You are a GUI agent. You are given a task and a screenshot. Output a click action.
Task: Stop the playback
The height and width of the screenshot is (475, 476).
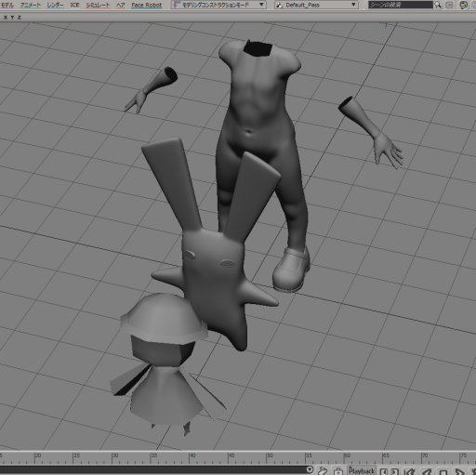[443, 472]
